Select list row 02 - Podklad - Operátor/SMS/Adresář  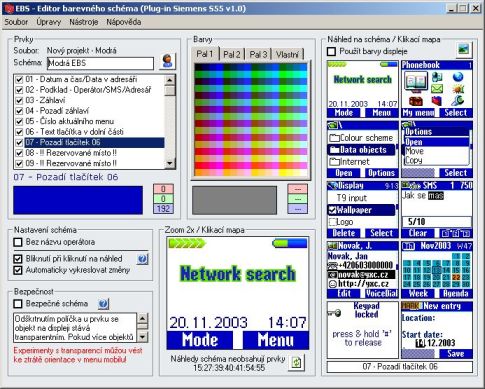pos(89,90)
